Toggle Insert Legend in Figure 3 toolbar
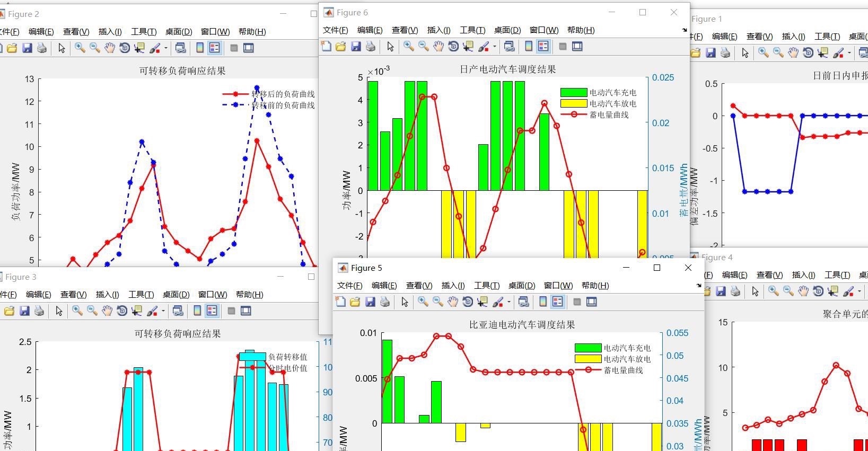This screenshot has height=451, width=868. point(212,311)
